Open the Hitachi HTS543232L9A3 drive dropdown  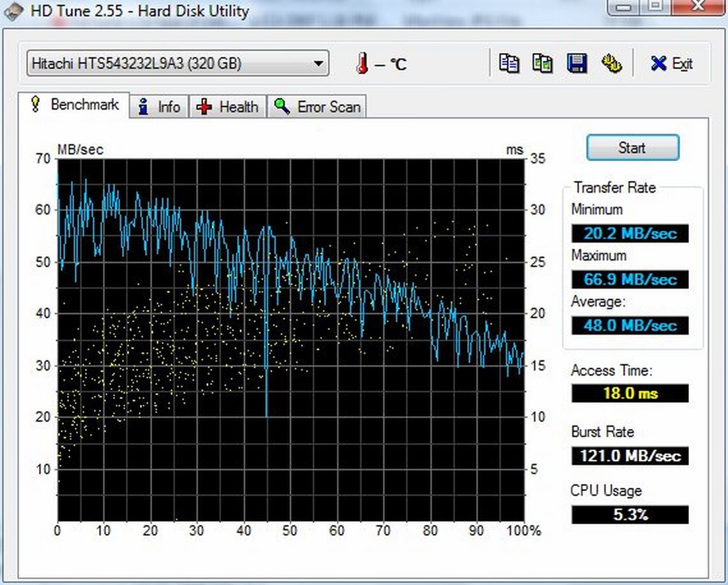(178, 64)
